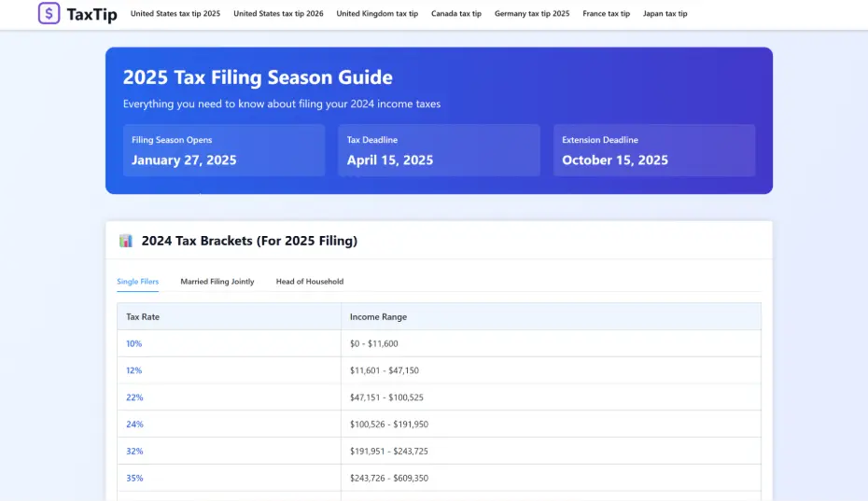
Task: Switch to Married Filing Jointly tab
Action: pyautogui.click(x=217, y=282)
